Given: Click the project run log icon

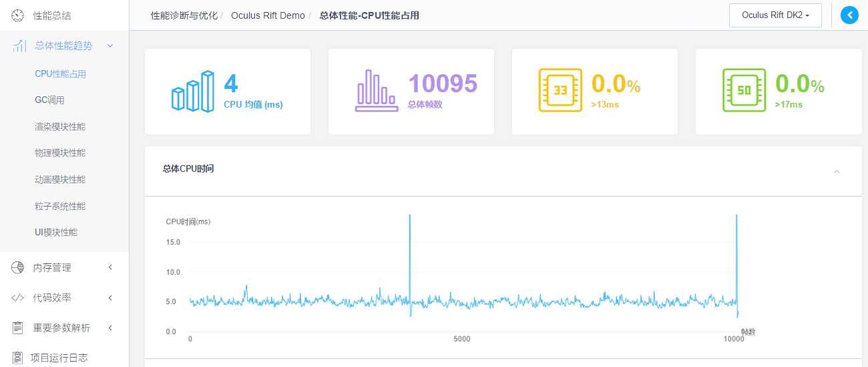Looking at the screenshot, I should pos(18,358).
